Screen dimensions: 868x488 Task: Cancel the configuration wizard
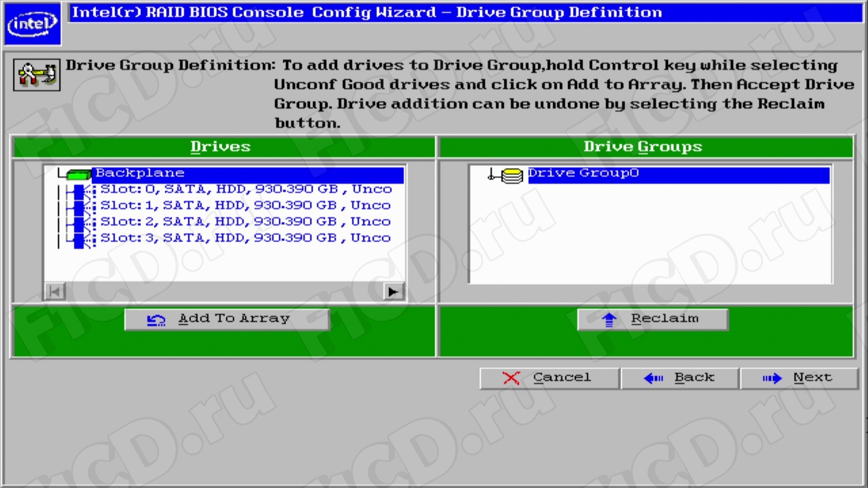[x=549, y=378]
